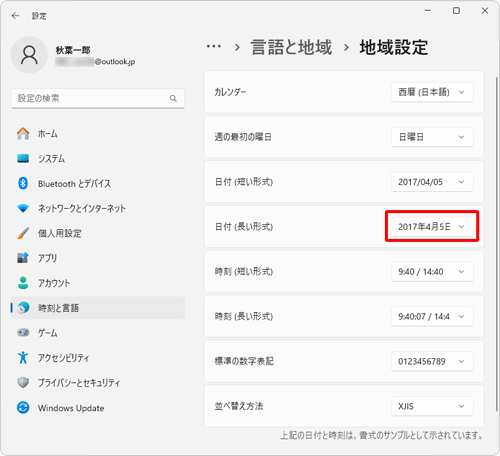
Task: Open 並べ替え方法 dropdown XJIS
Action: point(432,406)
